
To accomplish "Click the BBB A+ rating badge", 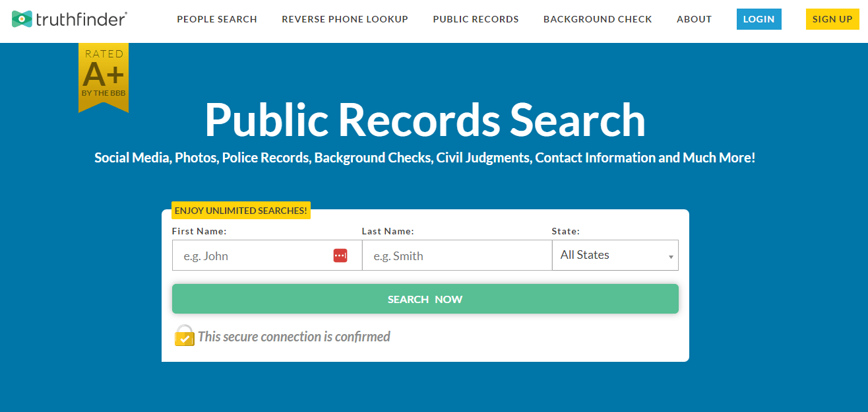I will pos(104,78).
